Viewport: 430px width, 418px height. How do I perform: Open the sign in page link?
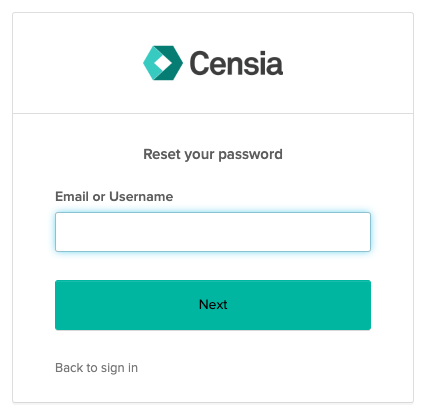(x=96, y=368)
